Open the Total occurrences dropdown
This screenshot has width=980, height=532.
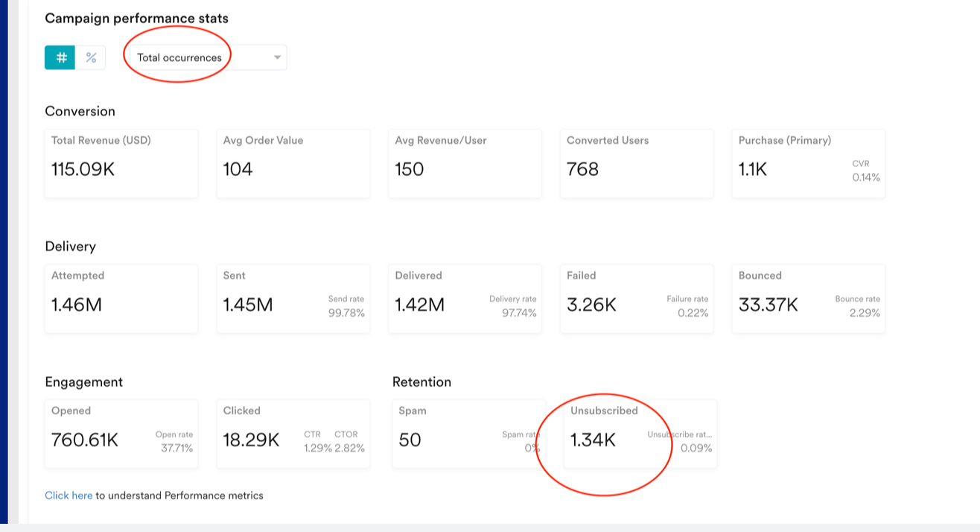pos(201,57)
